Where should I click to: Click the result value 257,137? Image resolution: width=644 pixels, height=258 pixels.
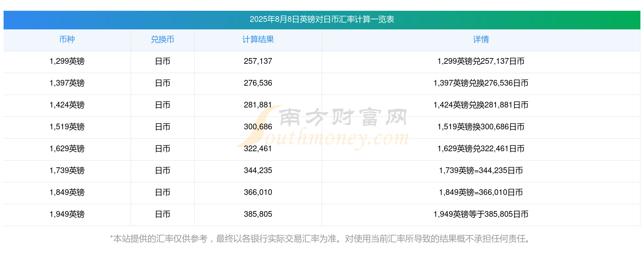pos(258,61)
